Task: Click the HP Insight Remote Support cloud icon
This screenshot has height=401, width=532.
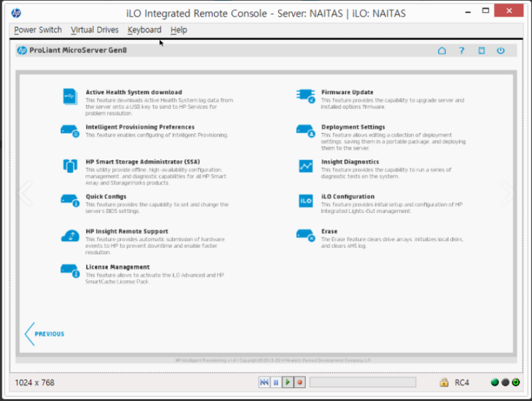Action: [x=70, y=236]
